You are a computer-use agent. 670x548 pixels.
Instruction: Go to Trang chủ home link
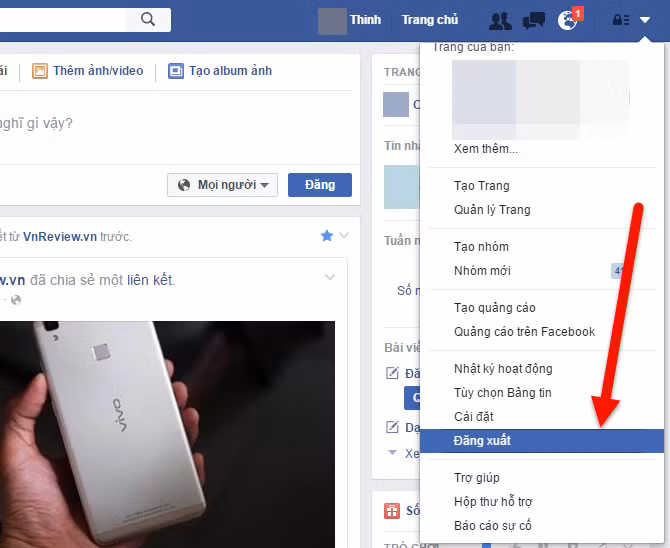click(x=430, y=20)
